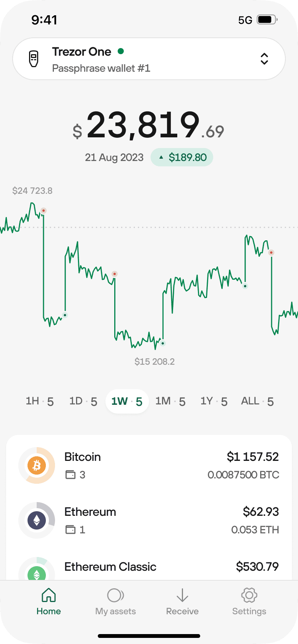298x644 pixels.
Task: Open the Ethereum $62.93 balance row
Action: [x=149, y=520]
